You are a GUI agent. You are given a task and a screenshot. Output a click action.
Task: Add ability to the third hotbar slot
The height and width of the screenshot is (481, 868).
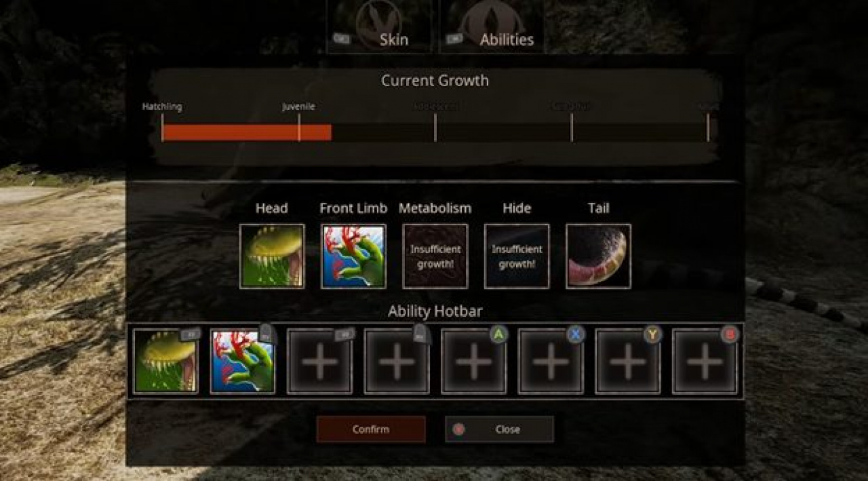(x=320, y=362)
